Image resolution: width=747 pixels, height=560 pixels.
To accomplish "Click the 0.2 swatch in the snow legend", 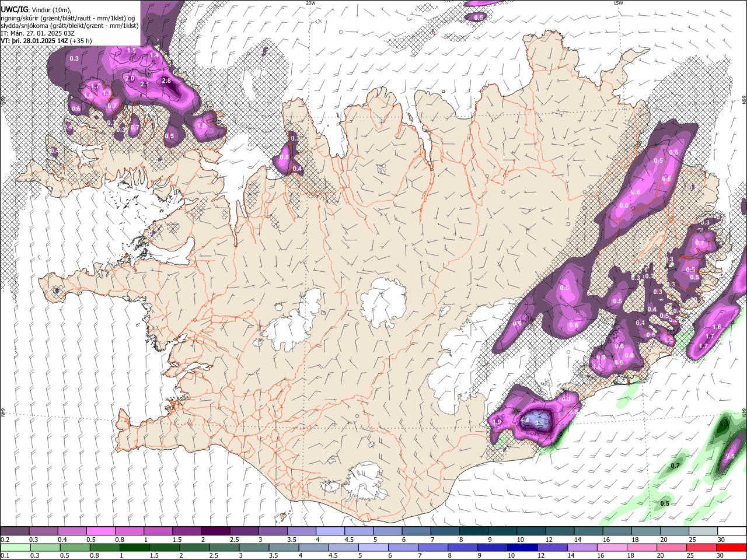I will pyautogui.click(x=15, y=531).
